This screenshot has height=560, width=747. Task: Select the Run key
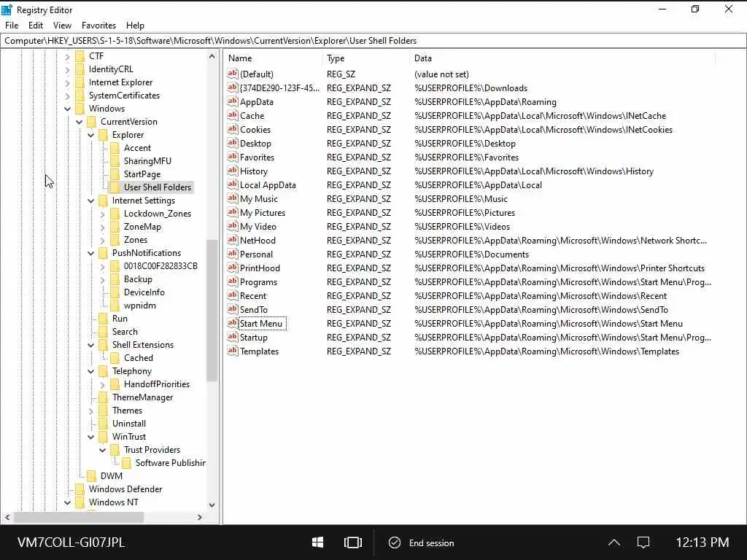120,319
